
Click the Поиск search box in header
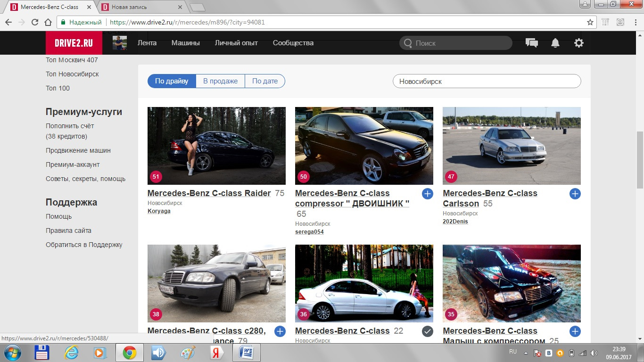point(456,43)
